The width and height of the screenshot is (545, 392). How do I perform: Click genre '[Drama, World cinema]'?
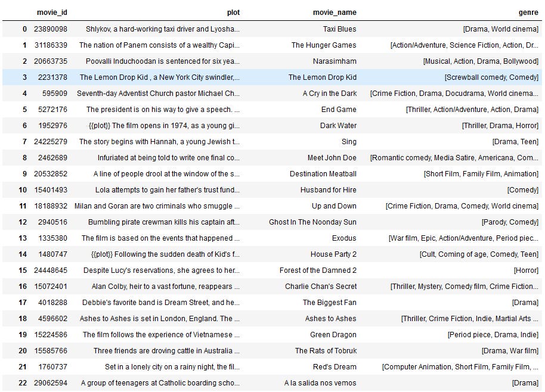coord(500,29)
